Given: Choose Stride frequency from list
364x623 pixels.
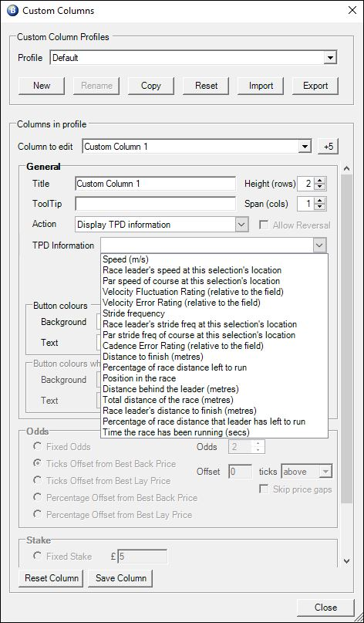Looking at the screenshot, I should click(x=133, y=313).
